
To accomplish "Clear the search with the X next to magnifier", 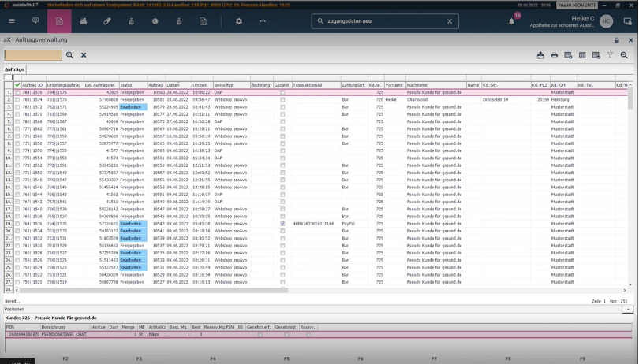I will click(x=84, y=55).
